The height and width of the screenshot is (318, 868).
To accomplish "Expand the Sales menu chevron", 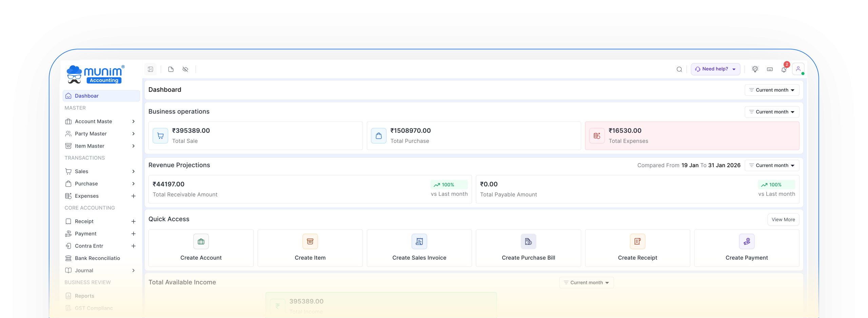I will [x=133, y=171].
